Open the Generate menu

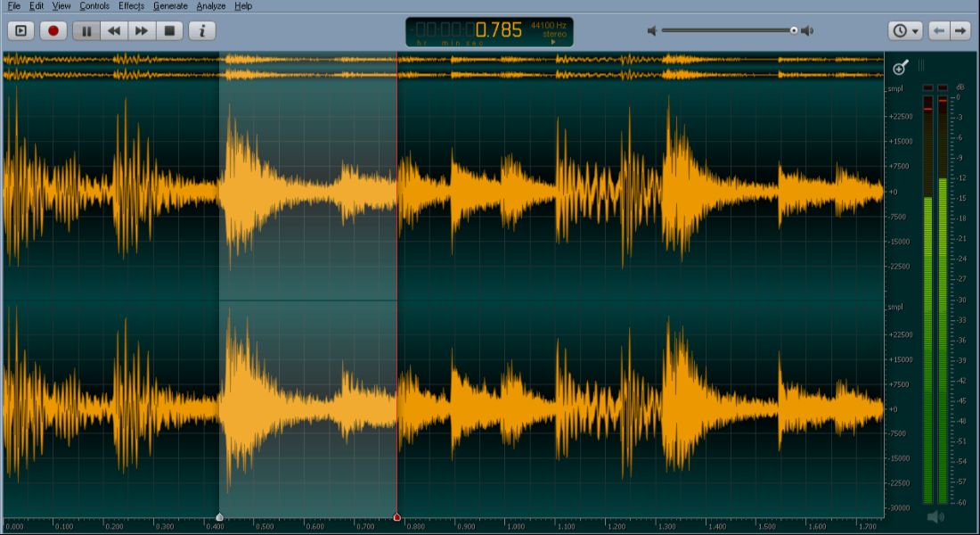pyautogui.click(x=169, y=5)
